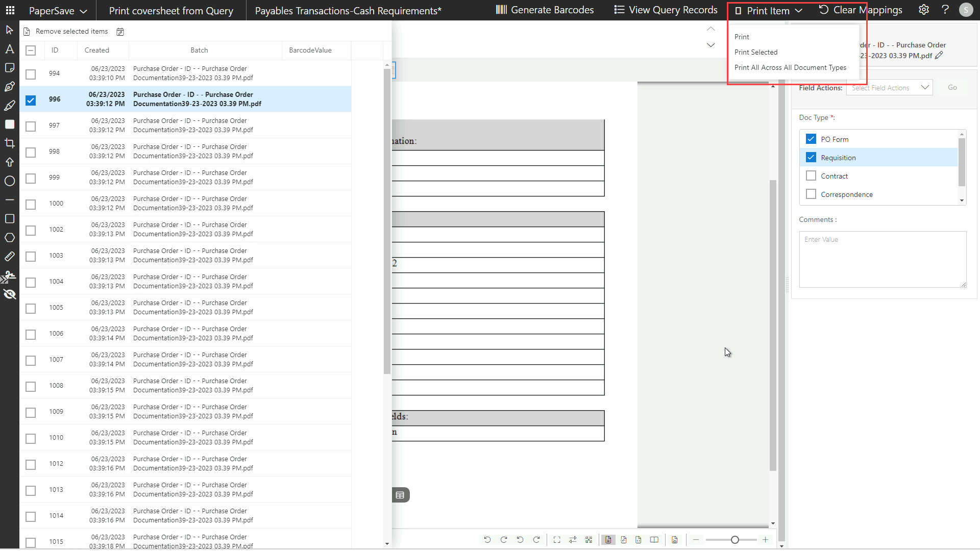Open Payables Transactions-Cash Requirements tab
This screenshot has height=551, width=980.
pyautogui.click(x=348, y=11)
